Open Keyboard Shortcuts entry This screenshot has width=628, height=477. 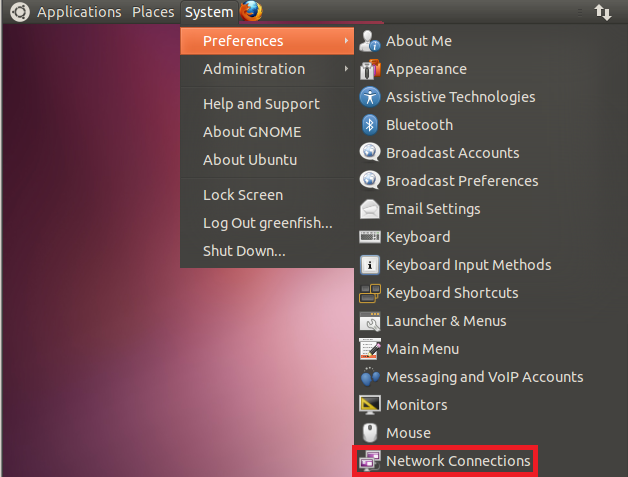click(x=491, y=293)
